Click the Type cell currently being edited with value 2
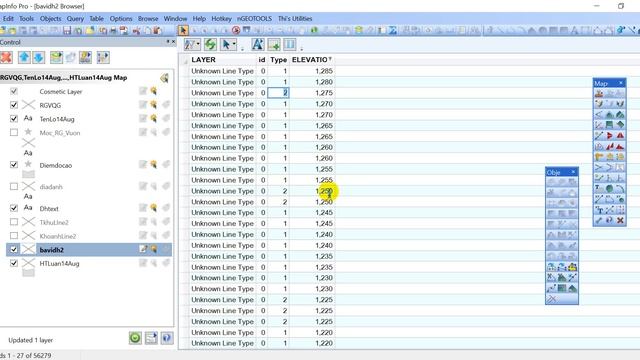Image resolution: width=640 pixels, height=360 pixels. [278, 93]
